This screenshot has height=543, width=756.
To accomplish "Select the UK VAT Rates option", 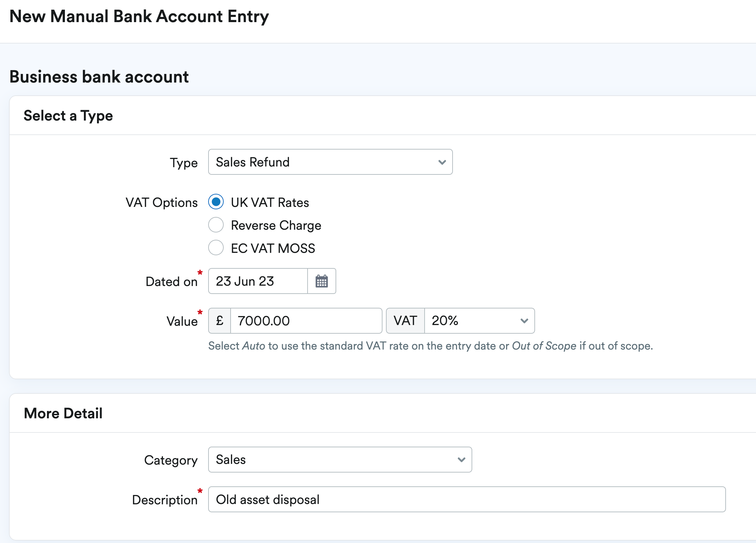I will click(x=216, y=202).
